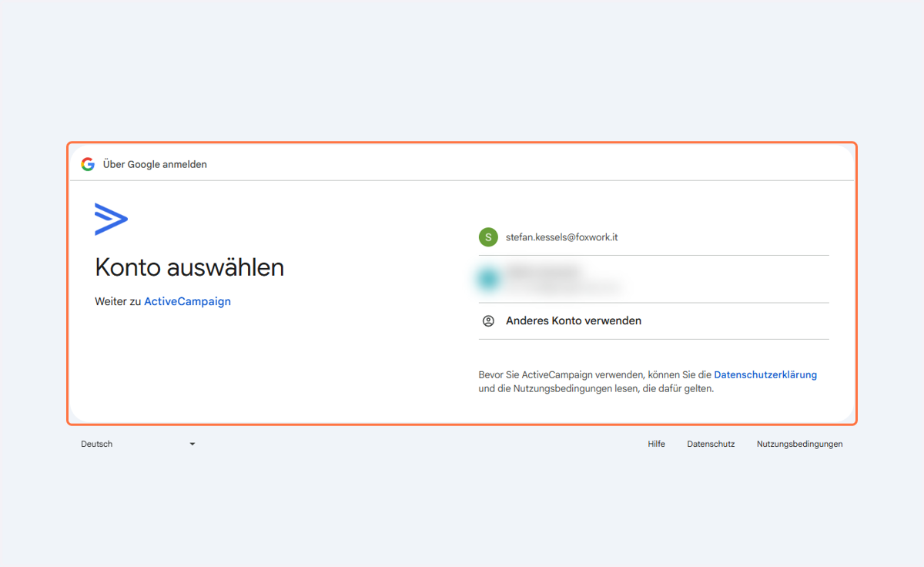924x567 pixels.
Task: Open the Nutzungsbedingungen footer link
Action: 799,444
